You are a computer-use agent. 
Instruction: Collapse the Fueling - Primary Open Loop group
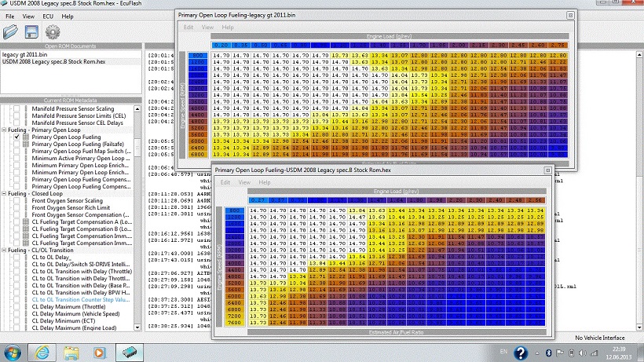[x=3, y=130]
